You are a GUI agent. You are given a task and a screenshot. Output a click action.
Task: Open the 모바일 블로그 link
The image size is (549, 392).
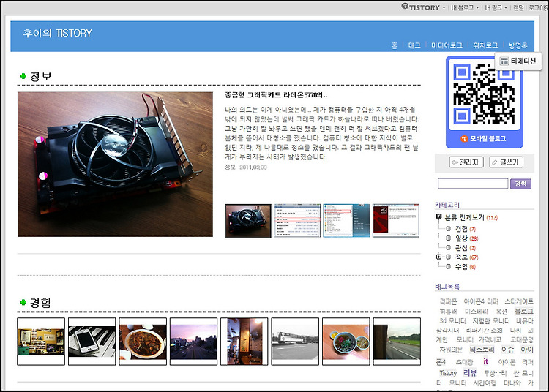click(x=484, y=139)
